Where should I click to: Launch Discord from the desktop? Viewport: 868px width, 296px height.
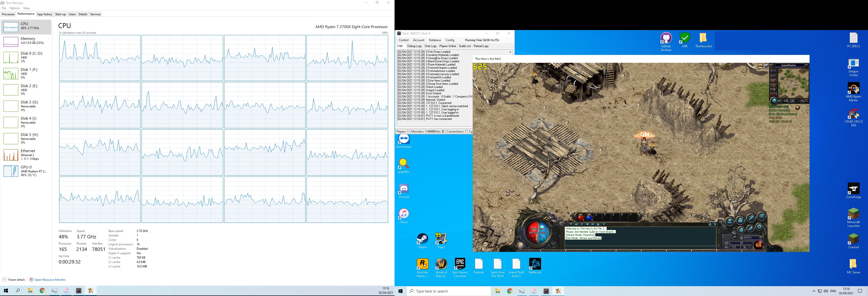click(404, 191)
